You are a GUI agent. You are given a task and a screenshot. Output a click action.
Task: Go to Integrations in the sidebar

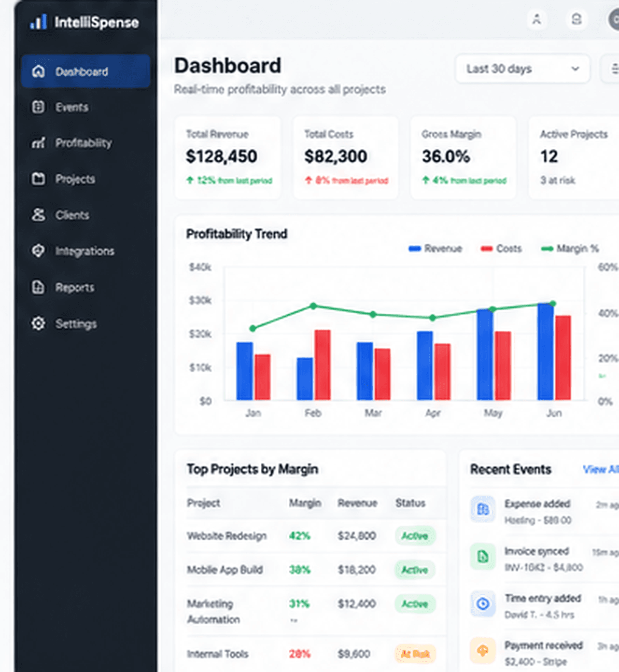86,251
